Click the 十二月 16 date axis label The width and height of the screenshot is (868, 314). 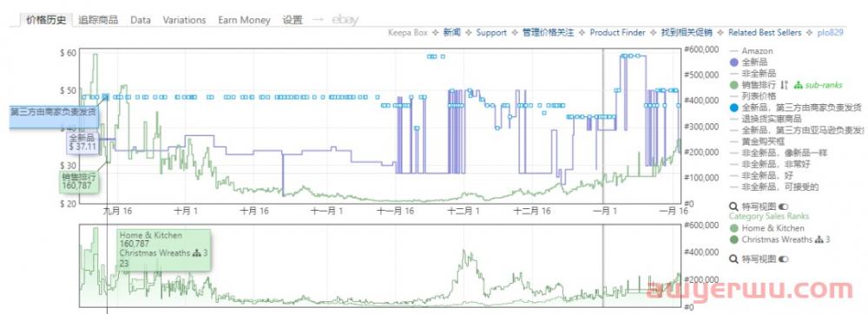[532, 211]
